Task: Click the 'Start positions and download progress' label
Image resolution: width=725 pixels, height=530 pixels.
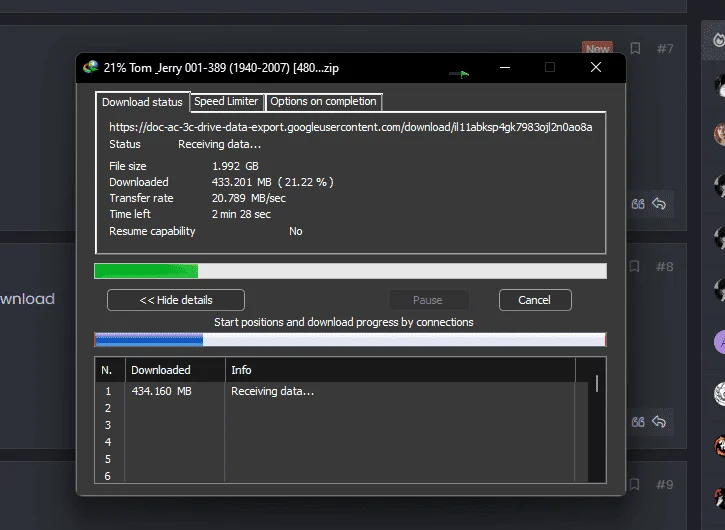Action: click(344, 322)
